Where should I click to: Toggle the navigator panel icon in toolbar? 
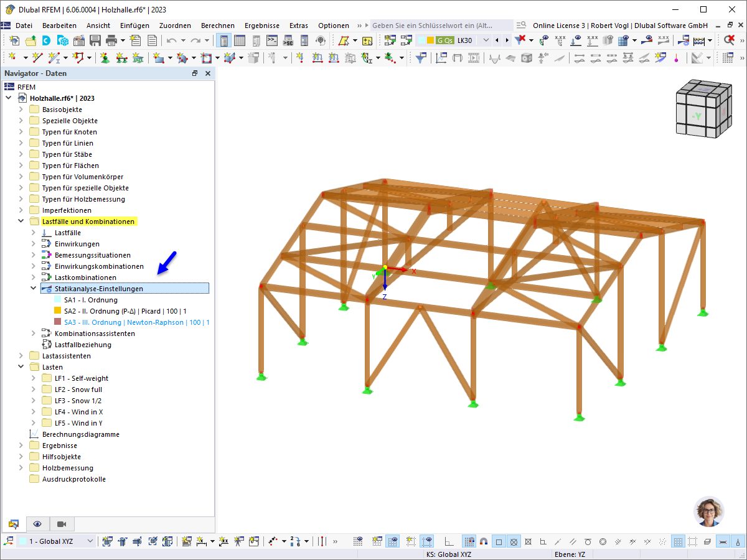[223, 40]
